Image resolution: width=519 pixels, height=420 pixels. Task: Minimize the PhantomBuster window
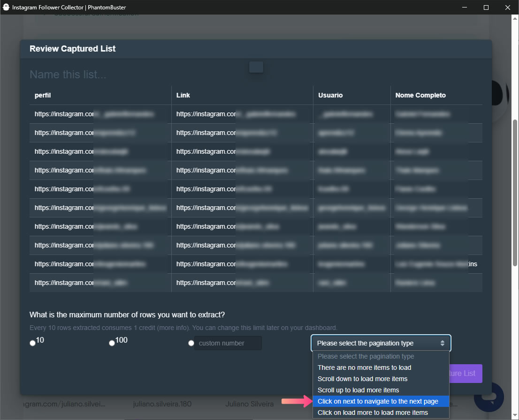pyautogui.click(x=465, y=7)
